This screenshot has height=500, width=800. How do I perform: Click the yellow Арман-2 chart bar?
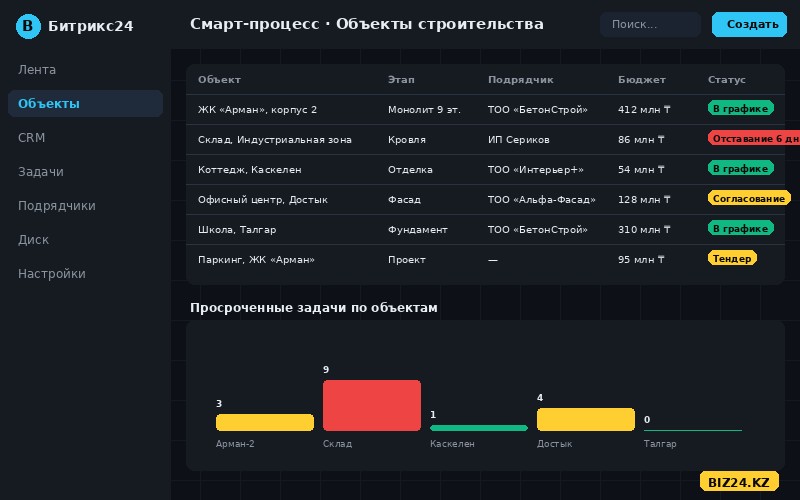(265, 422)
